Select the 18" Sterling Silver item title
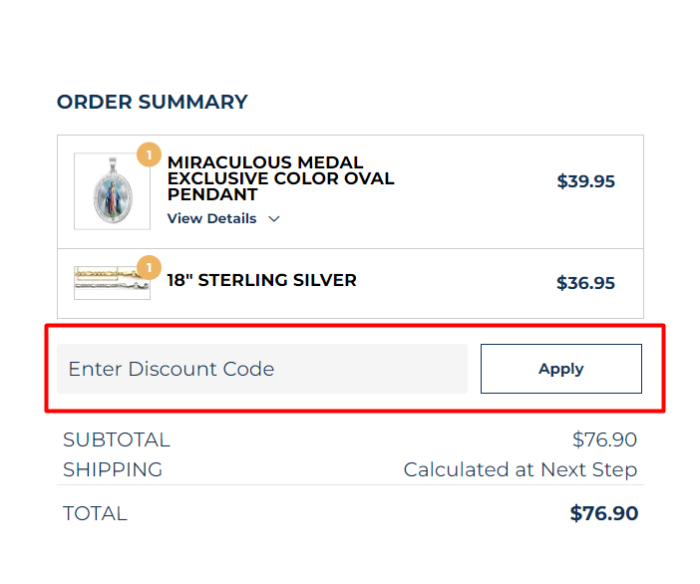Viewport: 700px width, 584px height. (262, 281)
